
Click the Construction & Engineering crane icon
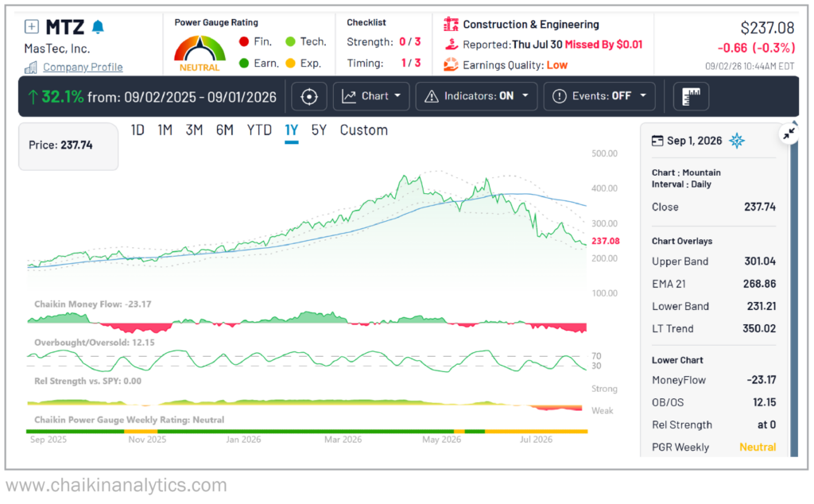coord(451,24)
